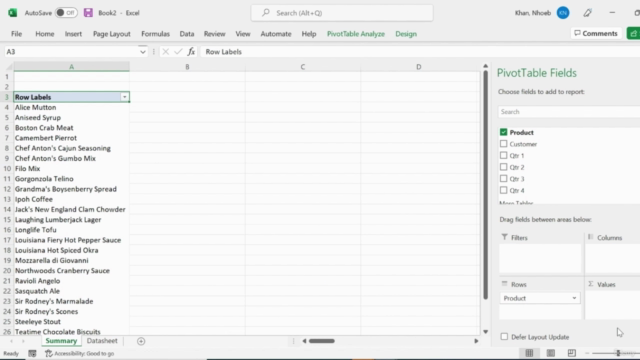640x360 pixels.
Task: Select the Ipoh Coffee cell
Action: click(71, 199)
